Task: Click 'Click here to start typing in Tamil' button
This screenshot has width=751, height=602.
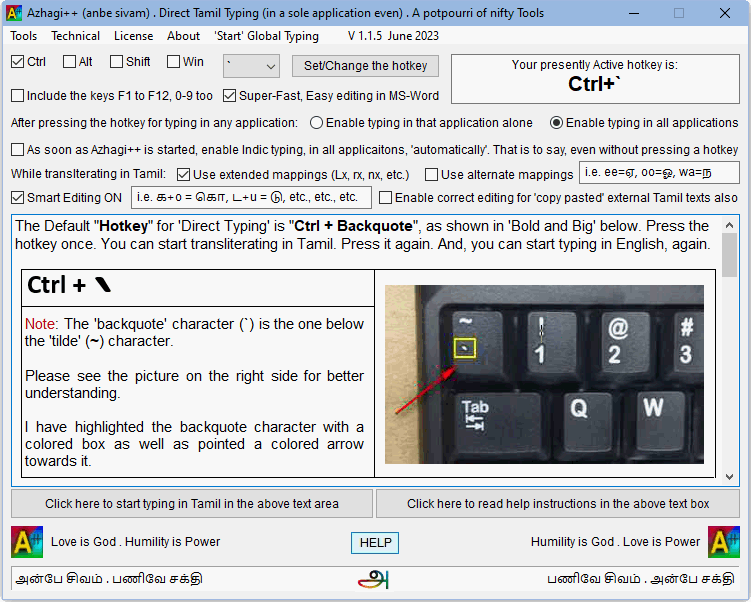Action: coord(192,504)
